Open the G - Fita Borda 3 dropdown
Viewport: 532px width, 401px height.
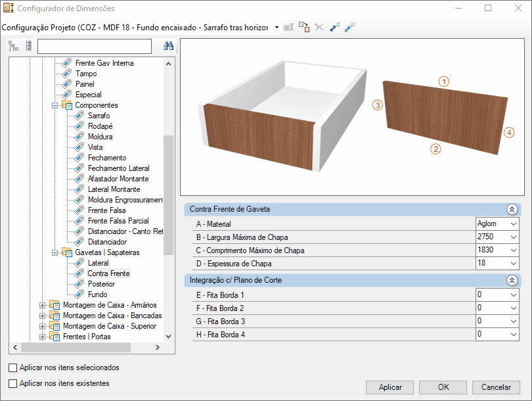pyautogui.click(x=514, y=321)
